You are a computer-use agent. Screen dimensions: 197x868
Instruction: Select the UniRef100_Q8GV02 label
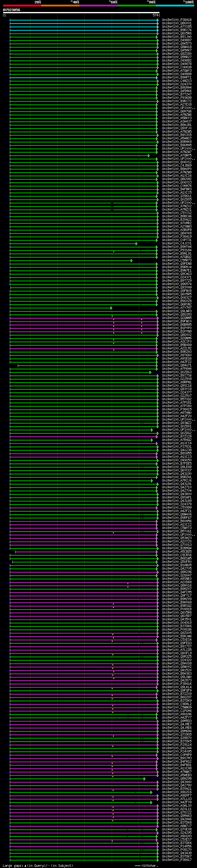pyautogui.click(x=176, y=335)
